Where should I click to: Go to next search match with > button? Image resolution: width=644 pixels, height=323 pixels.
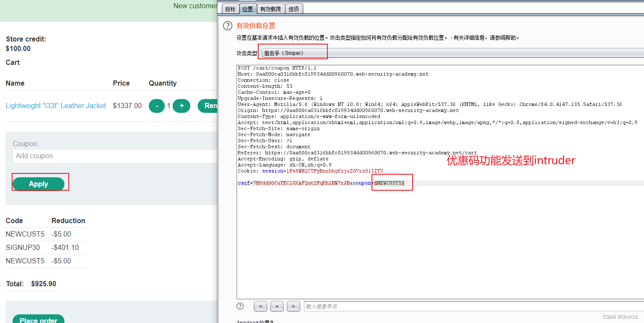tap(293, 307)
